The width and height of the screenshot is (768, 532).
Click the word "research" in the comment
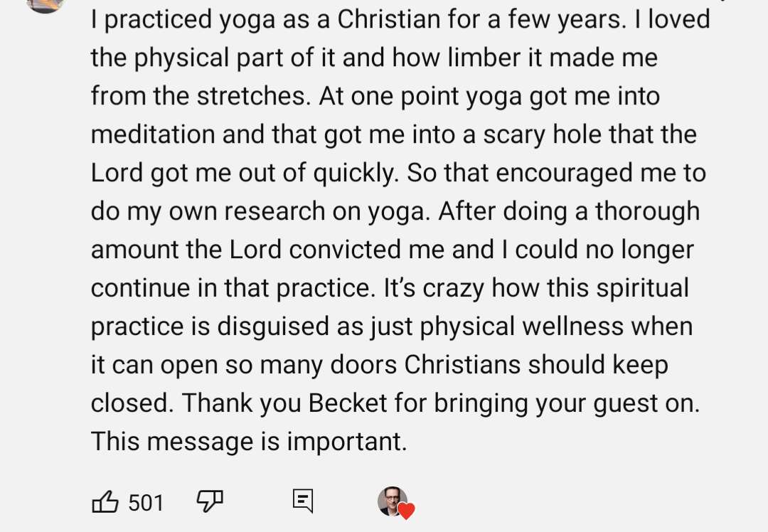[274, 211]
